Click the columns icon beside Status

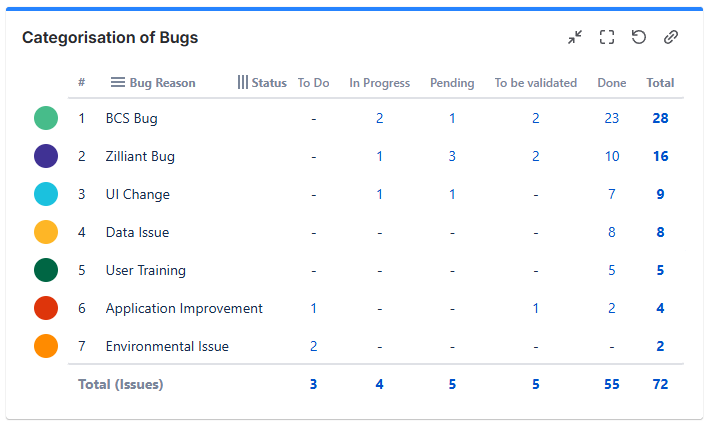(243, 83)
